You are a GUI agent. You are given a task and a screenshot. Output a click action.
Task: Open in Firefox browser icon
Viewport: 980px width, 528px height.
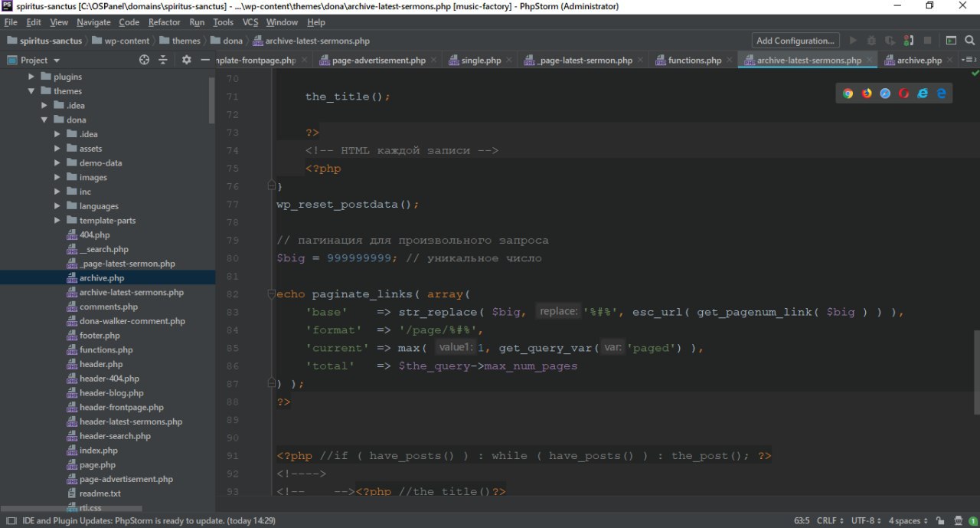click(867, 93)
